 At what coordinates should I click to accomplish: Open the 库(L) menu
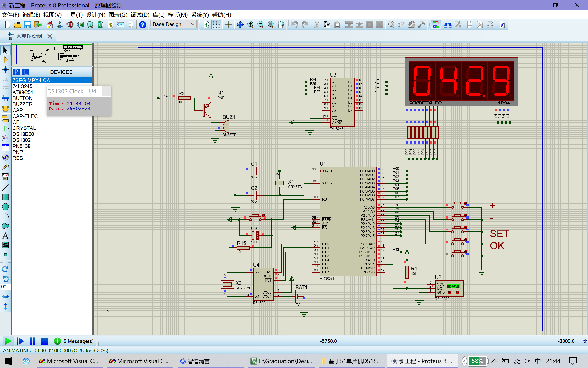(x=158, y=15)
